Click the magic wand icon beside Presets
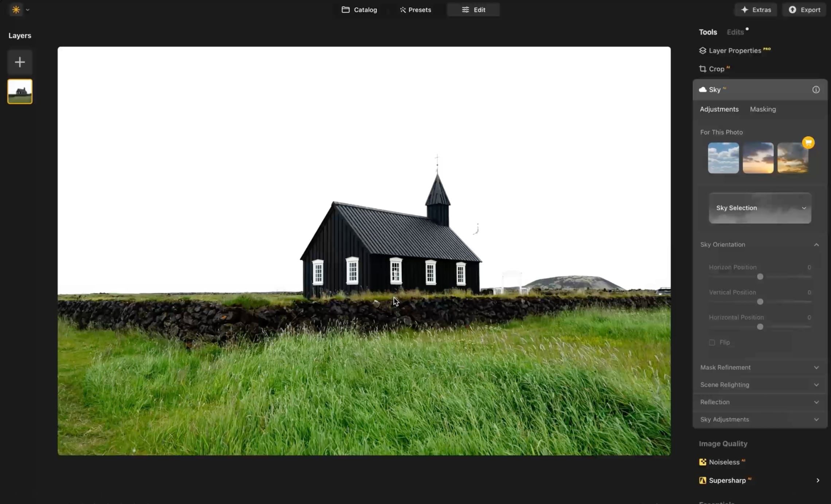Screen dimensions: 831x504 [402, 9]
